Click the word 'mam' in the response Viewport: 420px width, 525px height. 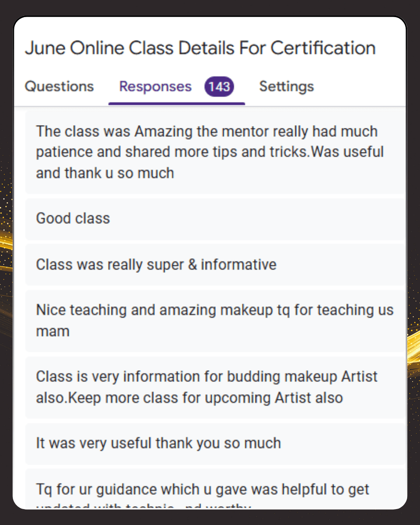click(53, 331)
